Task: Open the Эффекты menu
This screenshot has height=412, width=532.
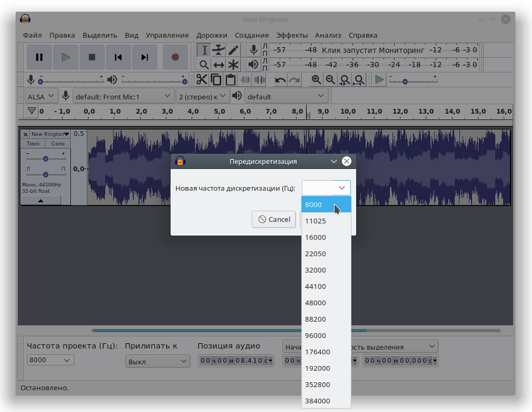Action: point(292,35)
